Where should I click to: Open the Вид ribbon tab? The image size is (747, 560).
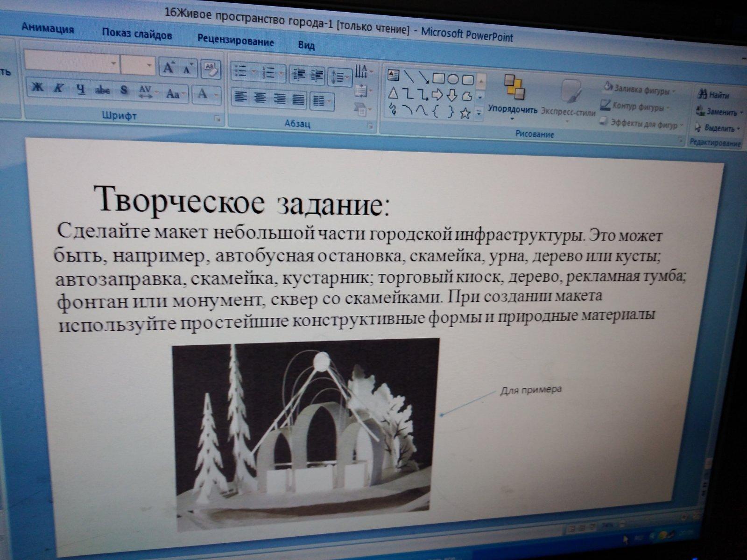pos(306,45)
